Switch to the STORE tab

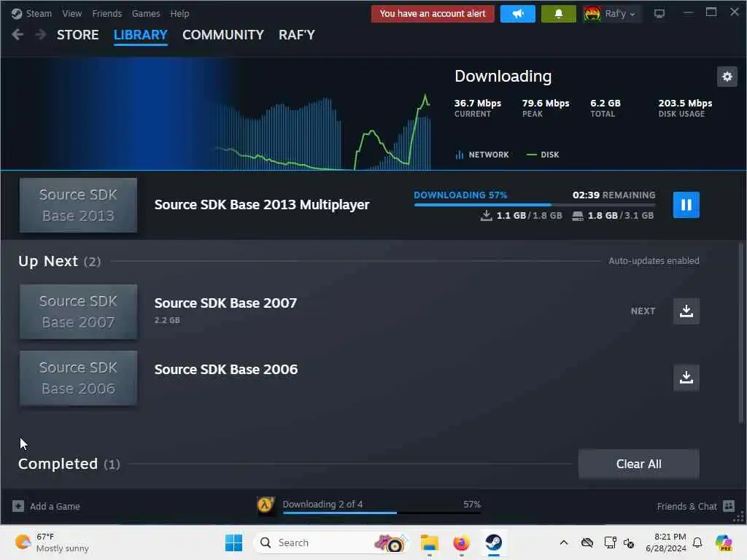tap(77, 35)
